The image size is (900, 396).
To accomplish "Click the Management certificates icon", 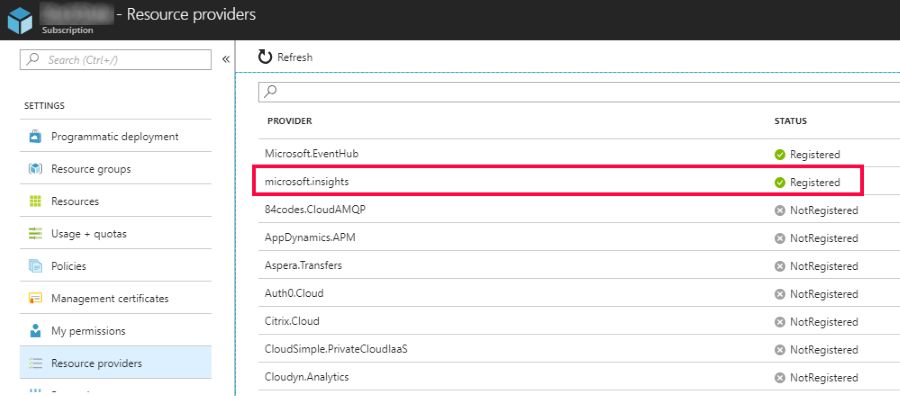I will [x=36, y=298].
